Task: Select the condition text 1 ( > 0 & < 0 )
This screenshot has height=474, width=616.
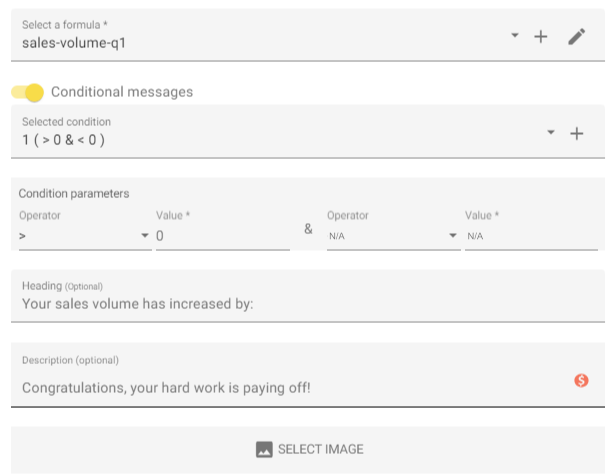Action: pos(63,140)
